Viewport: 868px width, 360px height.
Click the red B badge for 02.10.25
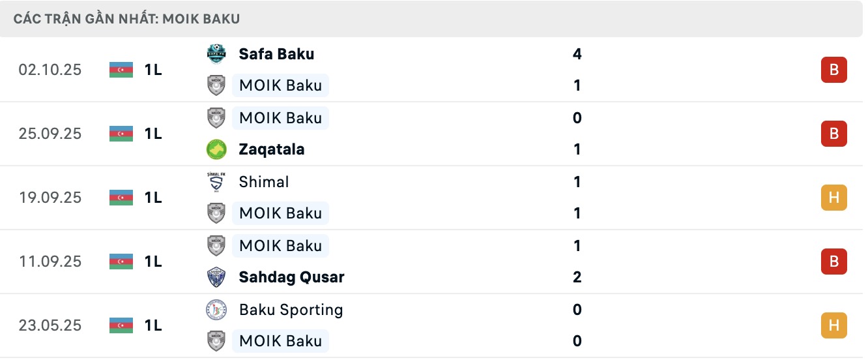(x=833, y=70)
